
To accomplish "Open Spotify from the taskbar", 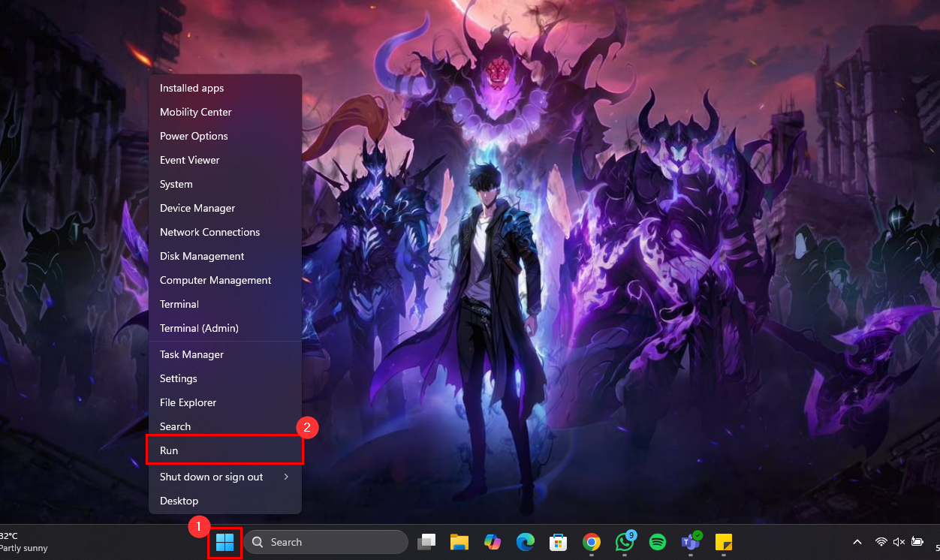I will [x=658, y=542].
